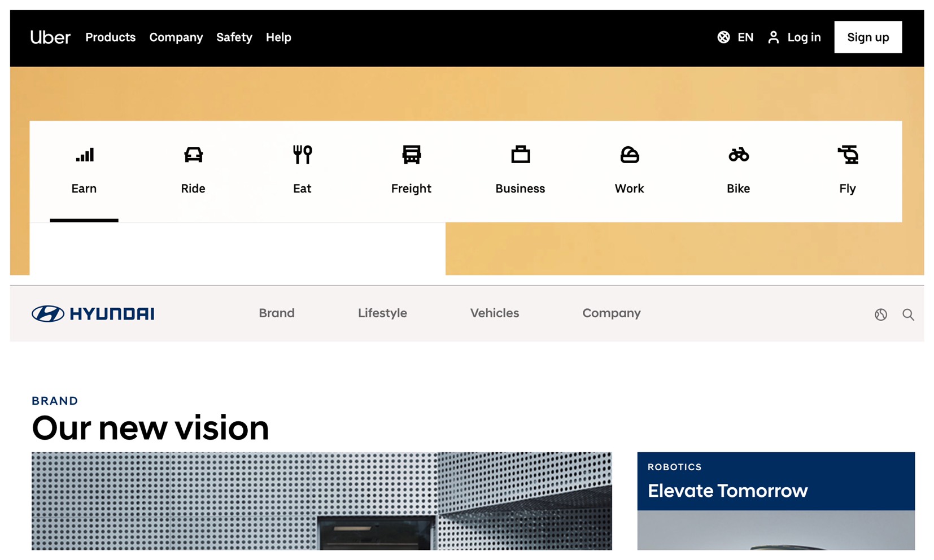Switch to the Ride tab label
Image resolution: width=934 pixels, height=560 pixels.
(x=193, y=189)
